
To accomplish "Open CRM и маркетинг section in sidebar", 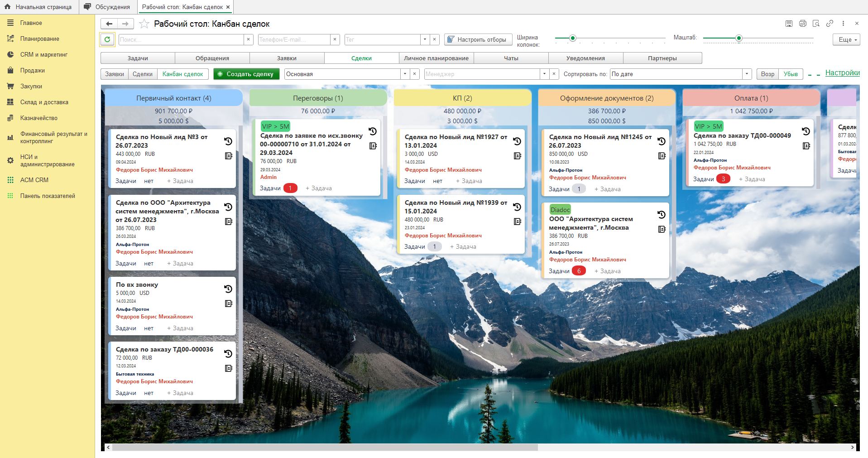I will pyautogui.click(x=43, y=54).
